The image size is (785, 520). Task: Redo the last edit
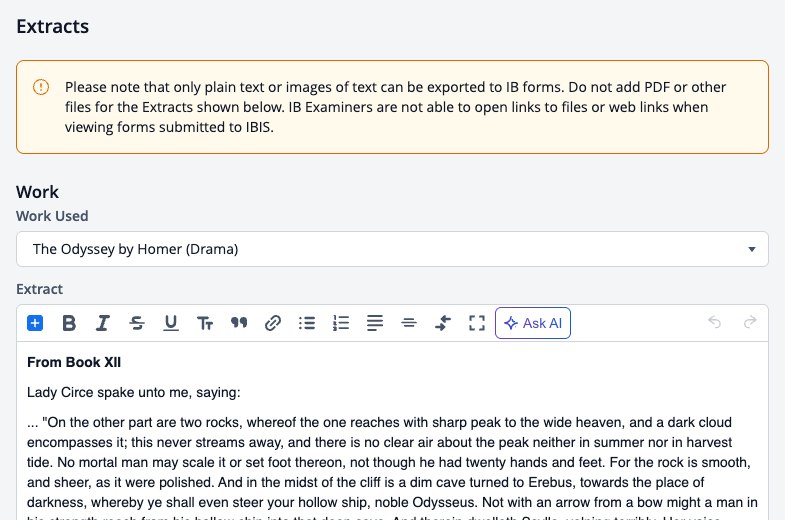point(750,322)
